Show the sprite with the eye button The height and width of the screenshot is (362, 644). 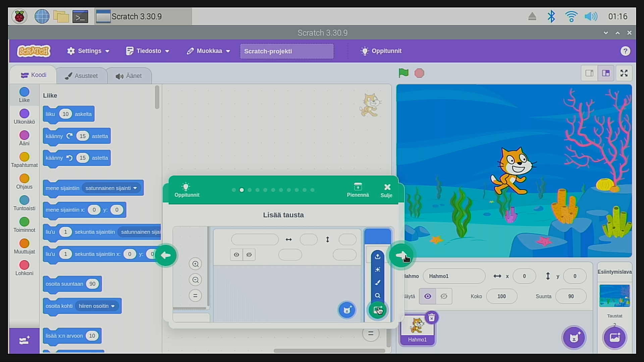click(428, 296)
